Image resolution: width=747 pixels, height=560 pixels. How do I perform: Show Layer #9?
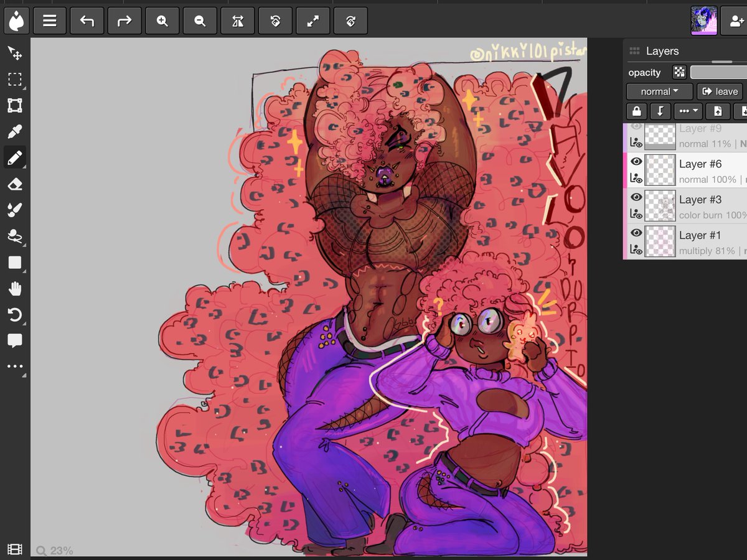[x=636, y=125]
